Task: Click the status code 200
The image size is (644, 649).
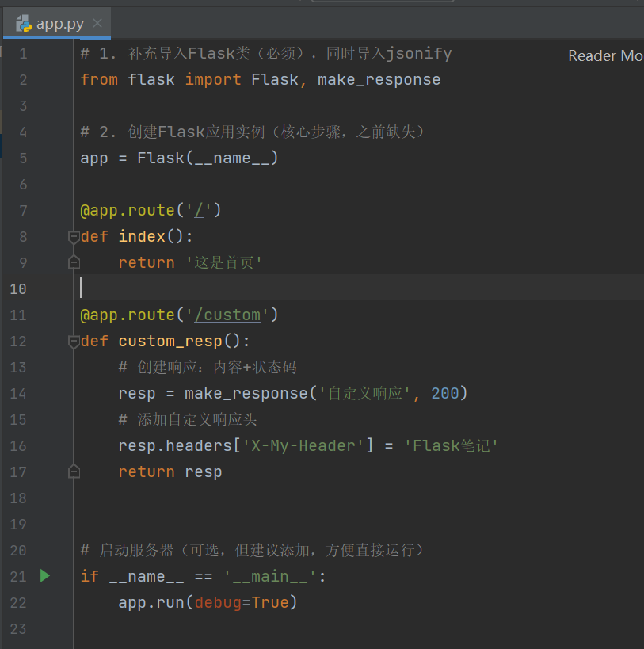Action: pos(445,394)
